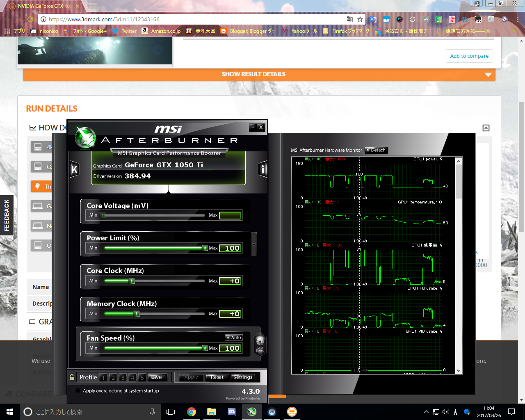
Task: Click MSI Afterburner taskbar icon
Action: click(252, 412)
